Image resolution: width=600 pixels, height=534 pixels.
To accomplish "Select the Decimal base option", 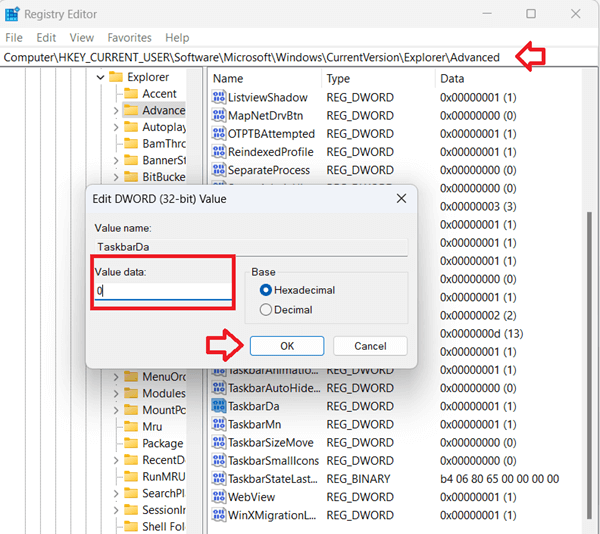I will tap(266, 309).
